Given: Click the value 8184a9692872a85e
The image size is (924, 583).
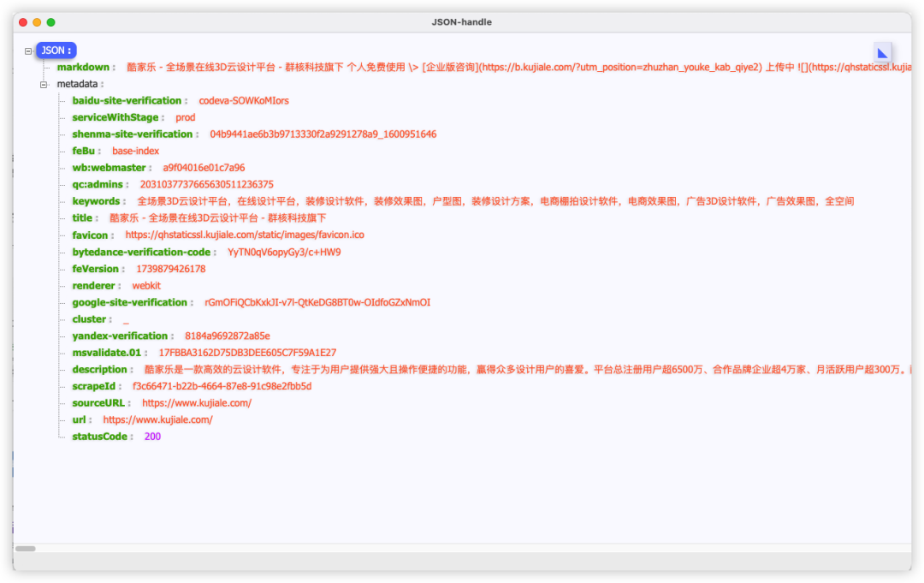Looking at the screenshot, I should (x=228, y=336).
